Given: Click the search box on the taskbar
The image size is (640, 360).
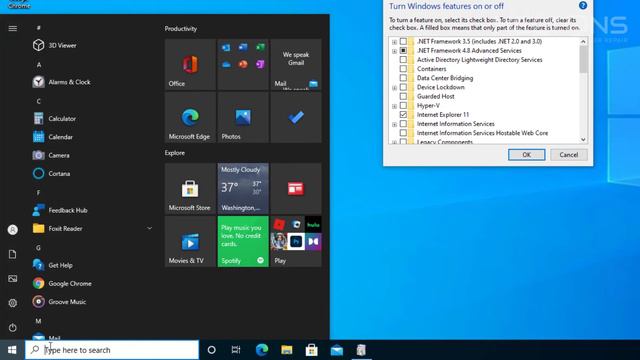Looking at the screenshot, I should [112, 350].
